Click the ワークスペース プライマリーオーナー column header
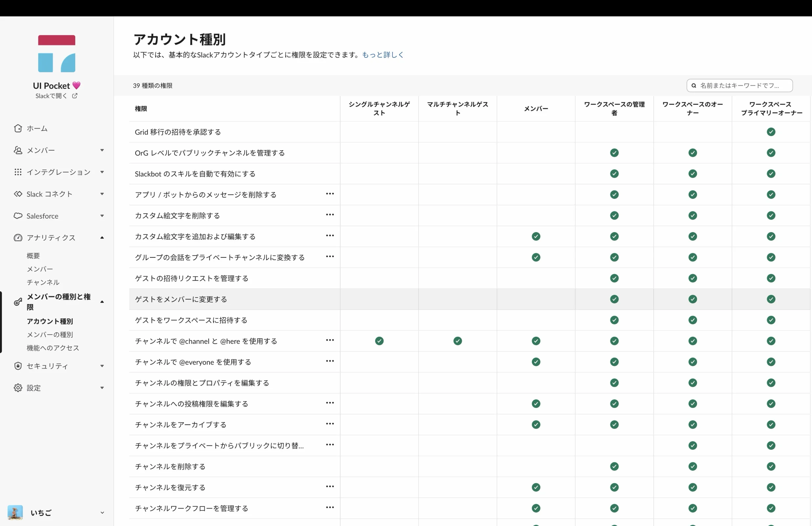Screen dimensions: 812x526 coord(771,108)
